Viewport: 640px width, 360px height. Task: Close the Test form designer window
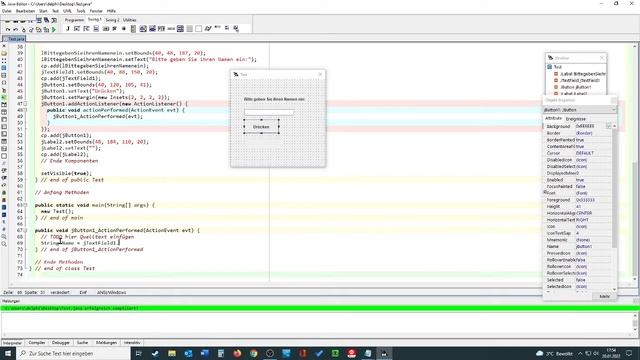pyautogui.click(x=320, y=74)
